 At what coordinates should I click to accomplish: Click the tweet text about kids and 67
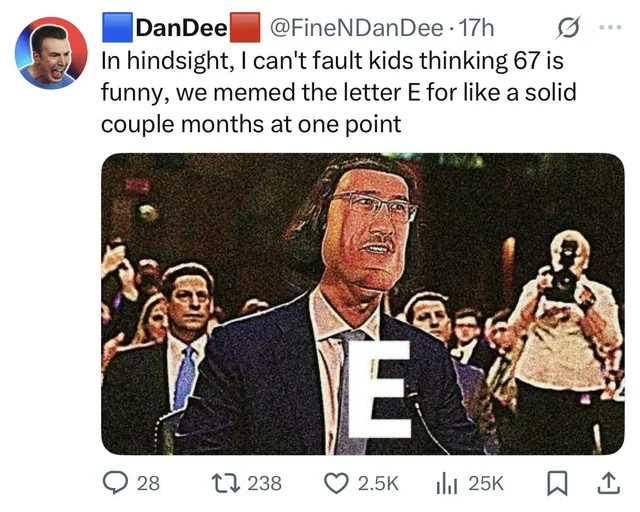(x=339, y=92)
